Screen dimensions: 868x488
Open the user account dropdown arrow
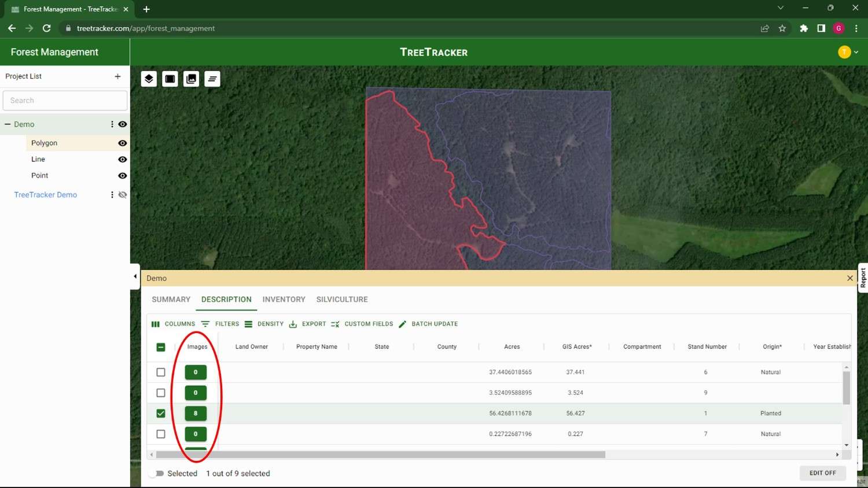coord(856,52)
